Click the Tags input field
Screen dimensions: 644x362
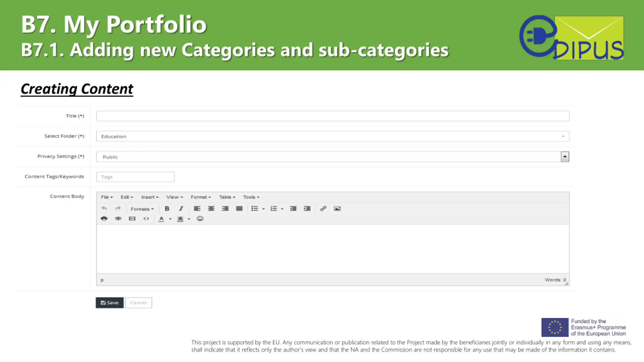coord(135,177)
